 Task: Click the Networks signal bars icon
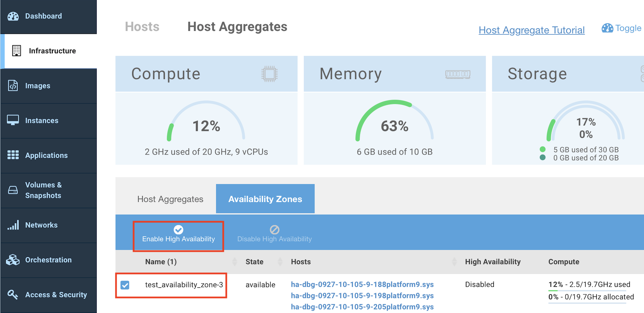(13, 225)
